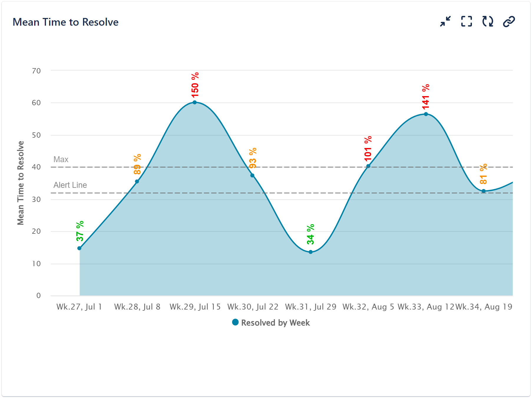Copy the chart share link
The height and width of the screenshot is (398, 532).
509,21
